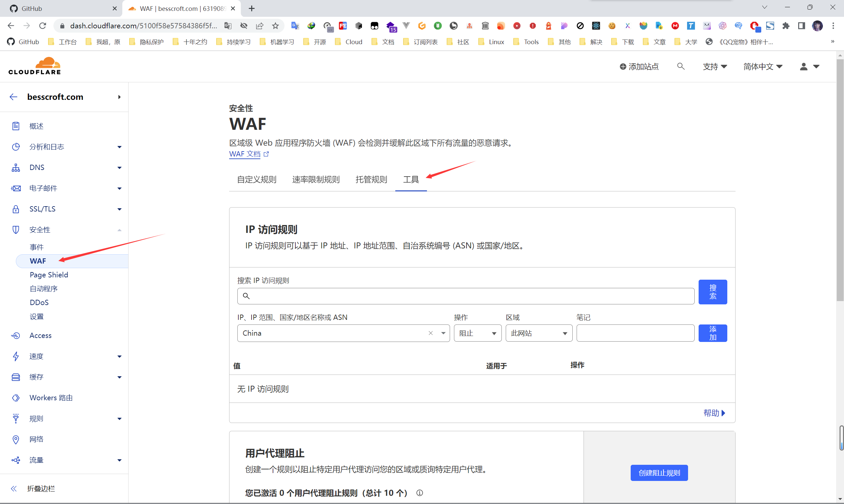Screen dimensions: 844x504
Task: Open the share page icon in address bar
Action: (x=260, y=26)
